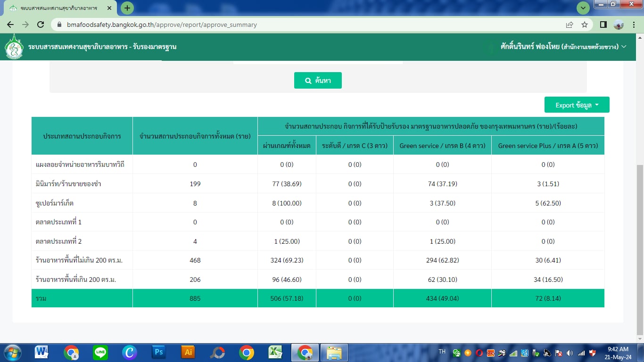This screenshot has height=362, width=644.
Task: Go back using browser back arrow
Action: tap(10, 25)
